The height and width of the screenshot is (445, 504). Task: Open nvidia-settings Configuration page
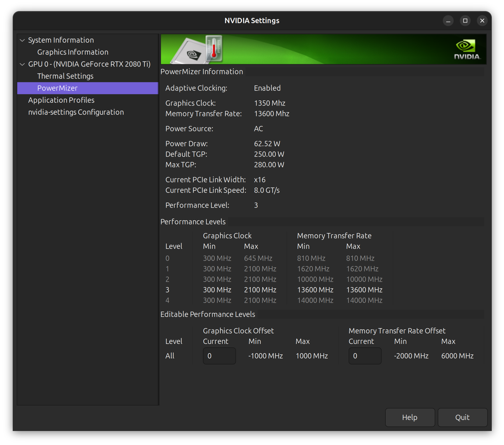click(x=76, y=112)
